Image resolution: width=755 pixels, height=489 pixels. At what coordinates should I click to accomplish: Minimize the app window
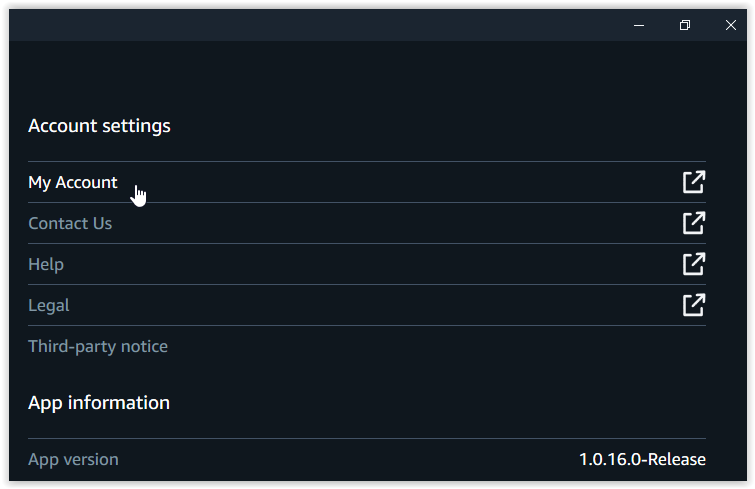click(x=638, y=25)
